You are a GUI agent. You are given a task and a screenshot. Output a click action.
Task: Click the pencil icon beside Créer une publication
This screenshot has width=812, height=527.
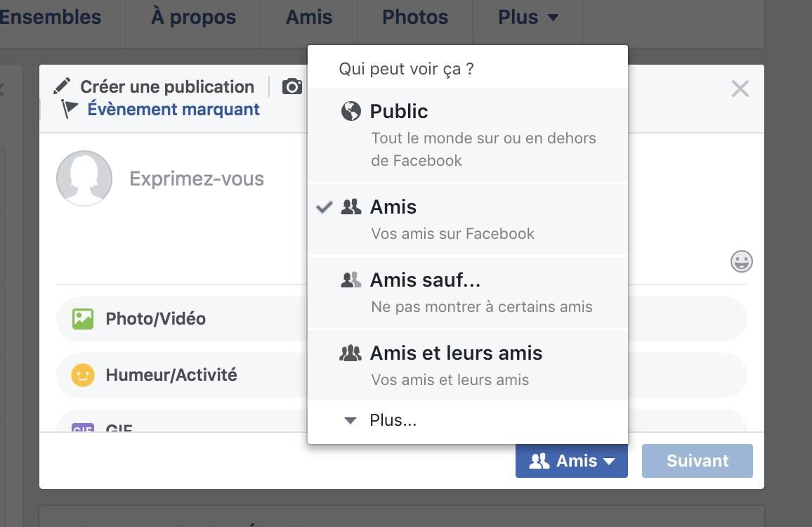[x=62, y=86]
